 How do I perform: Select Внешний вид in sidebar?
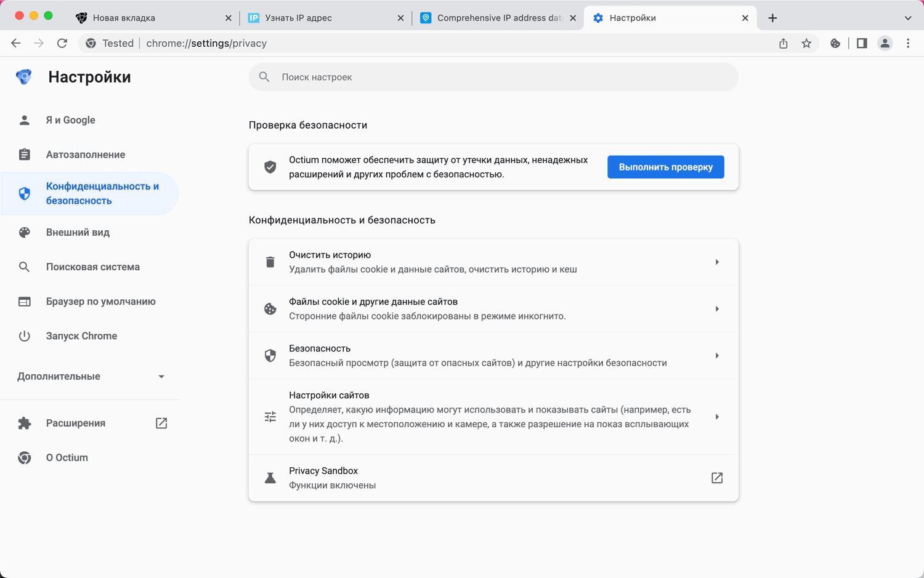click(x=78, y=233)
